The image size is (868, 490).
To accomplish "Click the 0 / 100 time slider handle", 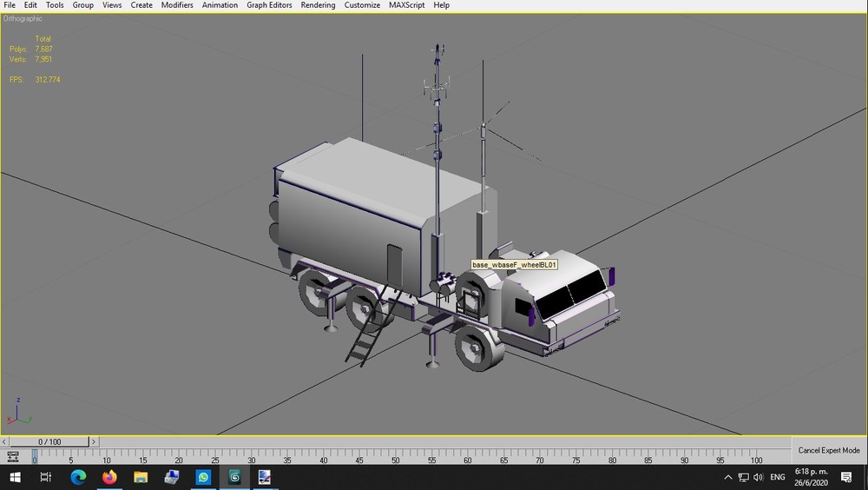I will (x=49, y=441).
